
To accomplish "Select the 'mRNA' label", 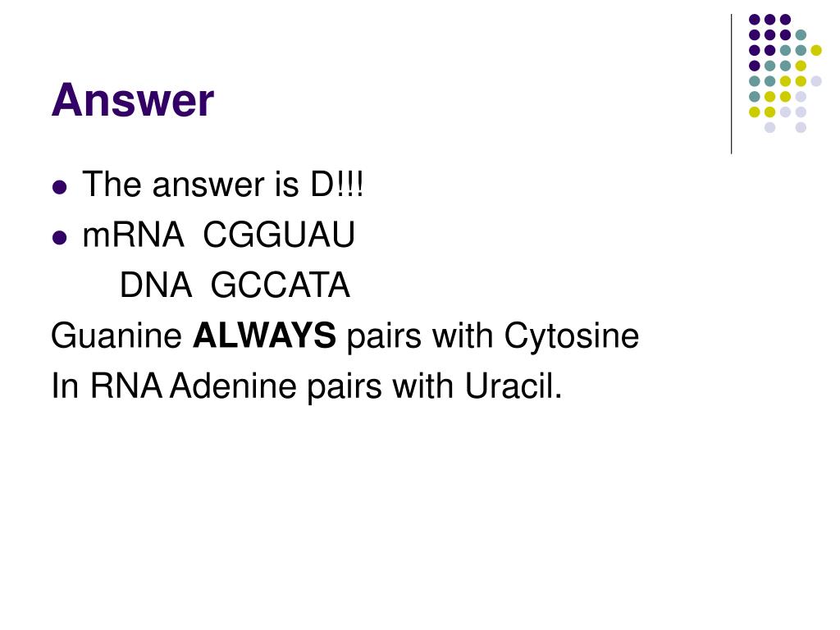I will coord(134,235).
